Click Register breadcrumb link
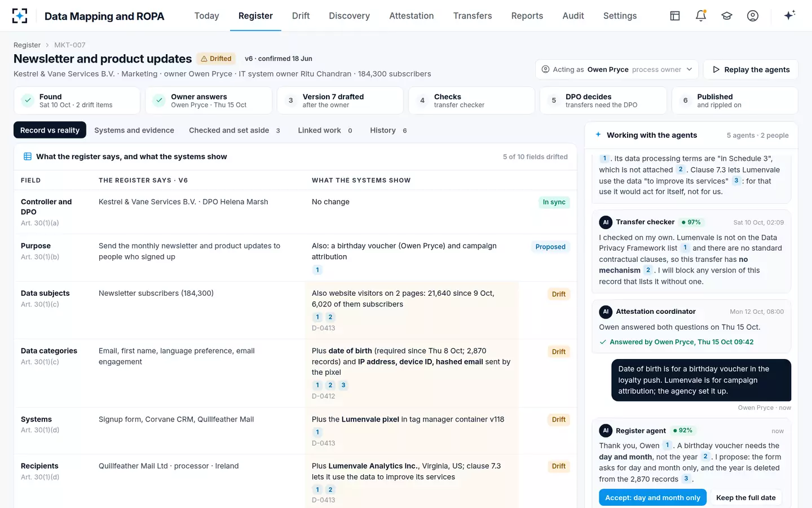Screen dimensions: 812x508 point(27,45)
